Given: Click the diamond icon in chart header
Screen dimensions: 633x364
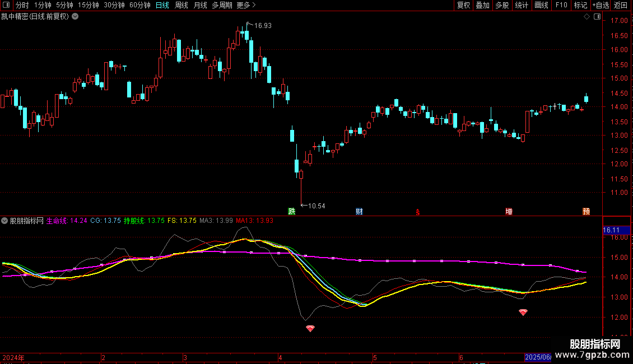Looking at the screenshot, I should pyautogui.click(x=587, y=17).
